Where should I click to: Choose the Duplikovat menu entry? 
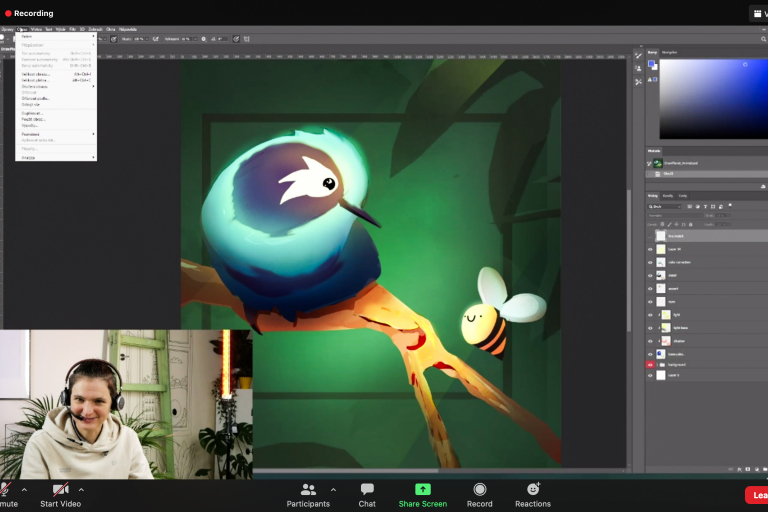click(32, 113)
